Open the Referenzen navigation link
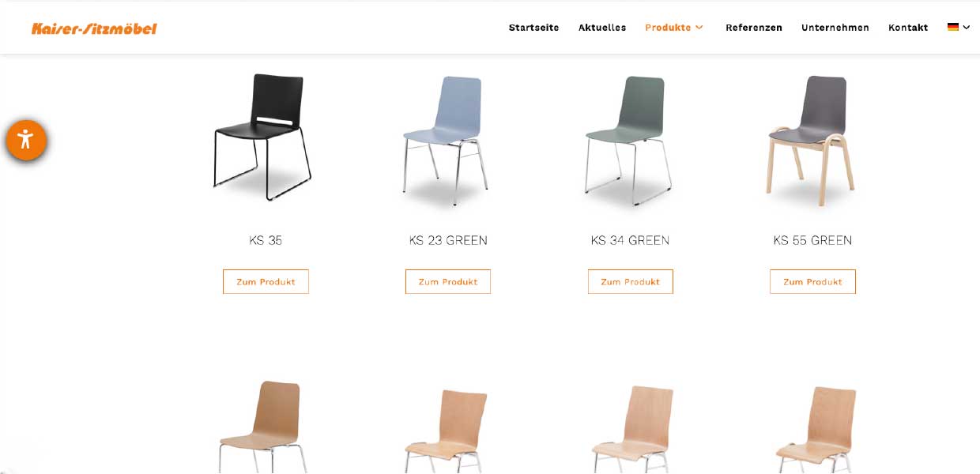 754,28
